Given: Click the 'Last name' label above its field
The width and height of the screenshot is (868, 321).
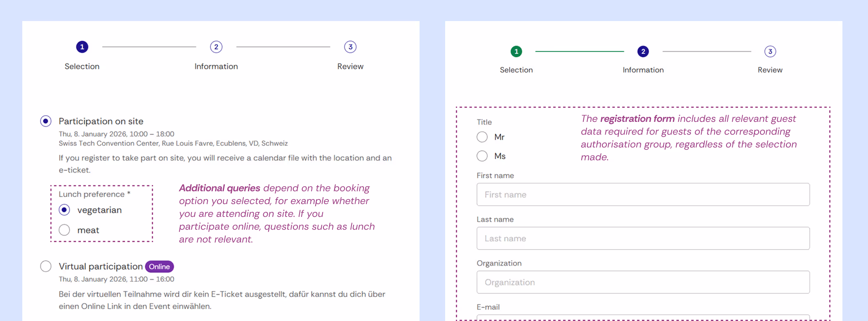Looking at the screenshot, I should click(495, 219).
